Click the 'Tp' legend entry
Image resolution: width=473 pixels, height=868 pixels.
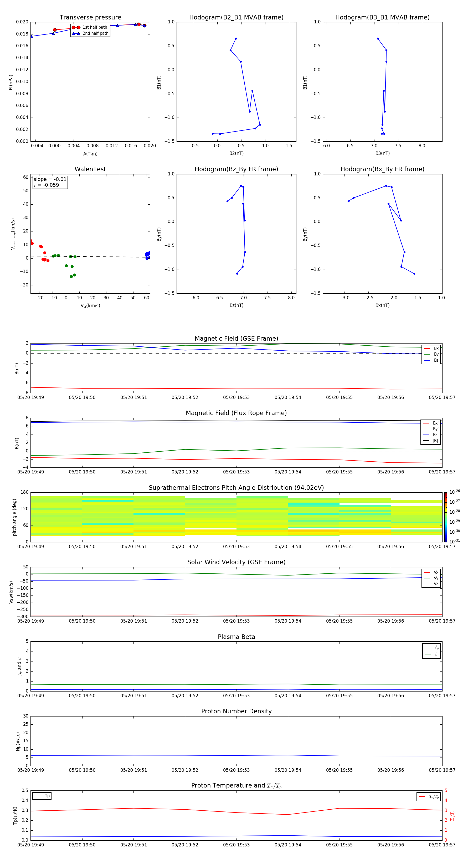coord(42,796)
